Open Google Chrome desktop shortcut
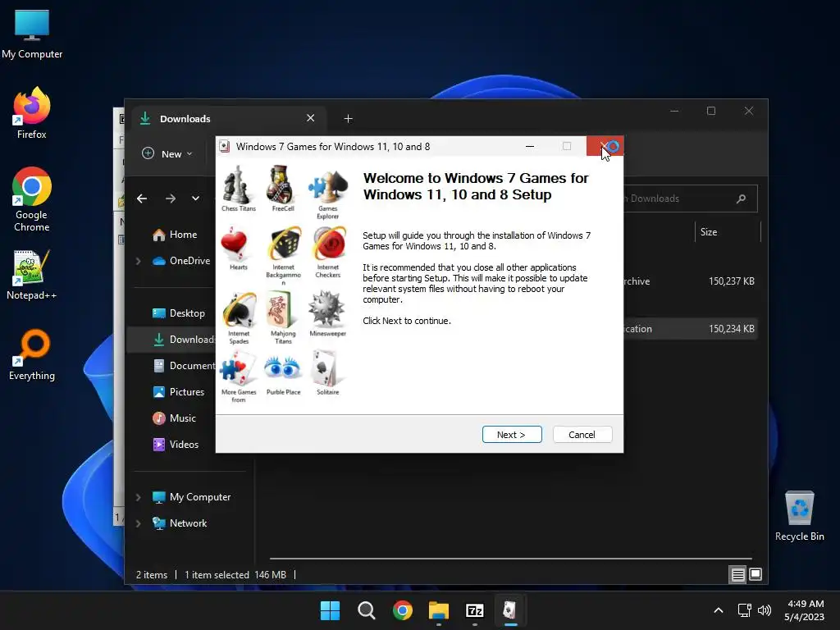Screen dimensions: 840x630 click(x=32, y=199)
